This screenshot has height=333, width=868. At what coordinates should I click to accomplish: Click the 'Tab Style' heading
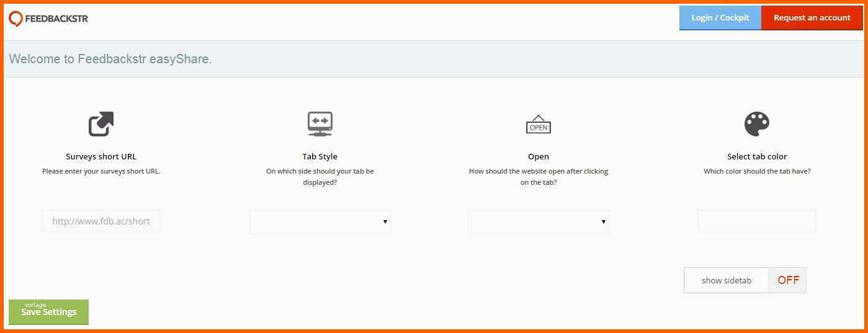pos(320,157)
